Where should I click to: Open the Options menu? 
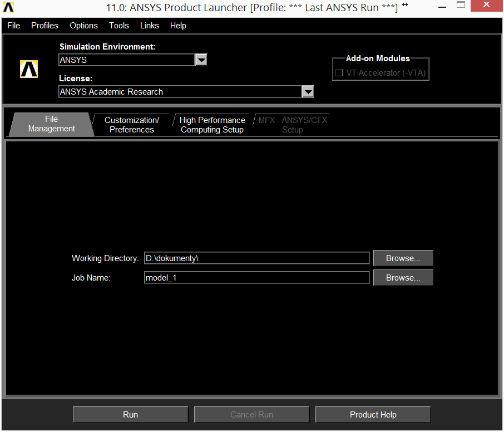click(83, 26)
